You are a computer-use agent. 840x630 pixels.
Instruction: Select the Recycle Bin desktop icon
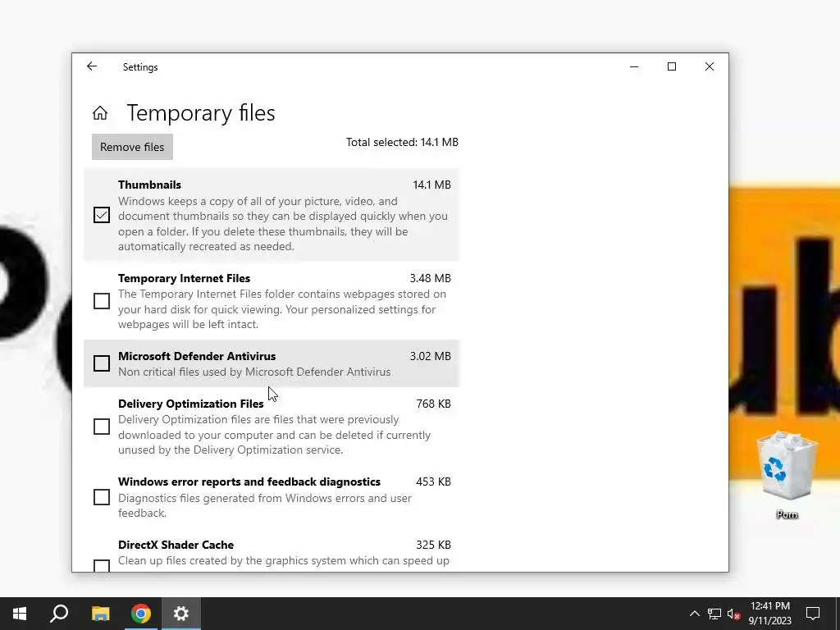point(787,475)
